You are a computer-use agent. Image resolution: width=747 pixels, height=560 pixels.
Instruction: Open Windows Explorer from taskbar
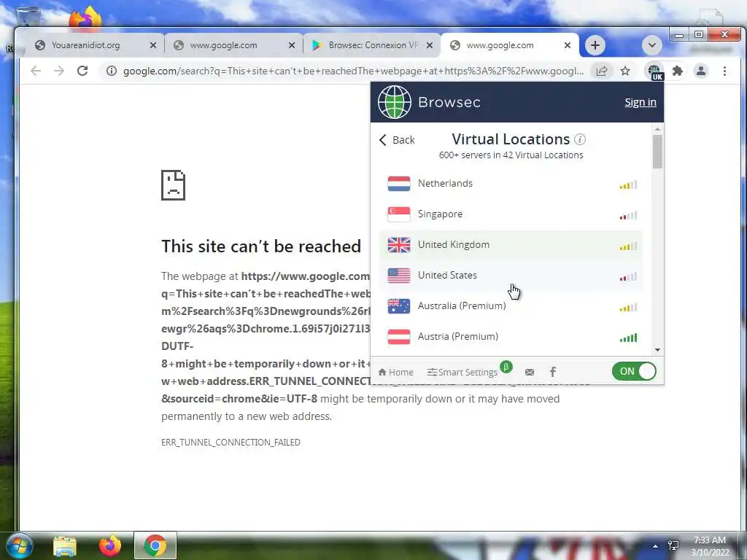(65, 545)
